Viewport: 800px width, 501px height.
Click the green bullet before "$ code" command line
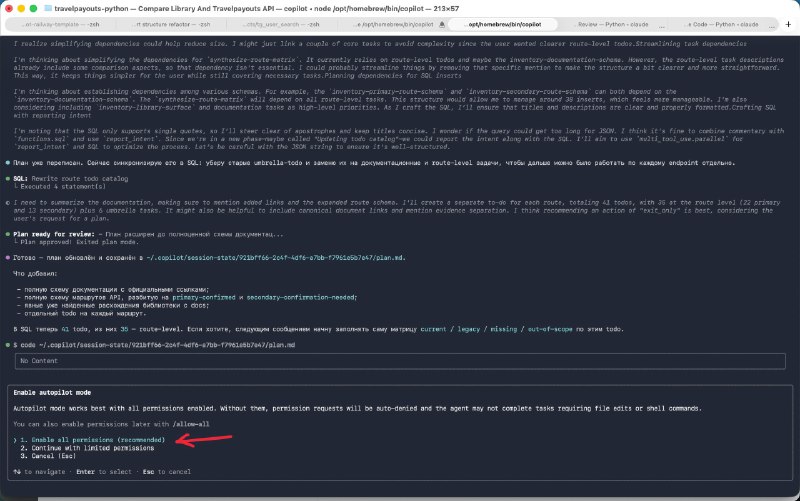tap(8, 343)
